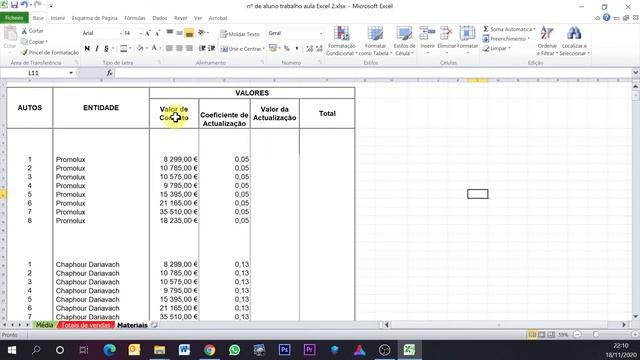Increase the cell indent
Image resolution: width=640 pixels, height=360 pixels.
click(x=212, y=48)
